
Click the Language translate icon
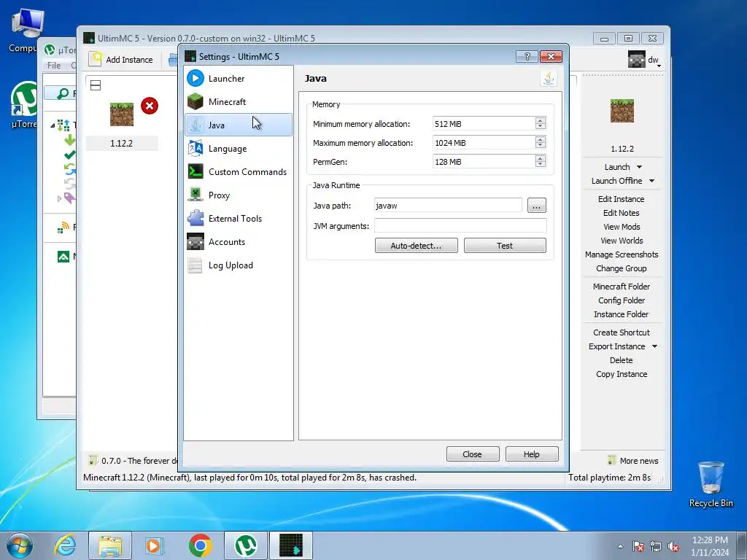[196, 148]
